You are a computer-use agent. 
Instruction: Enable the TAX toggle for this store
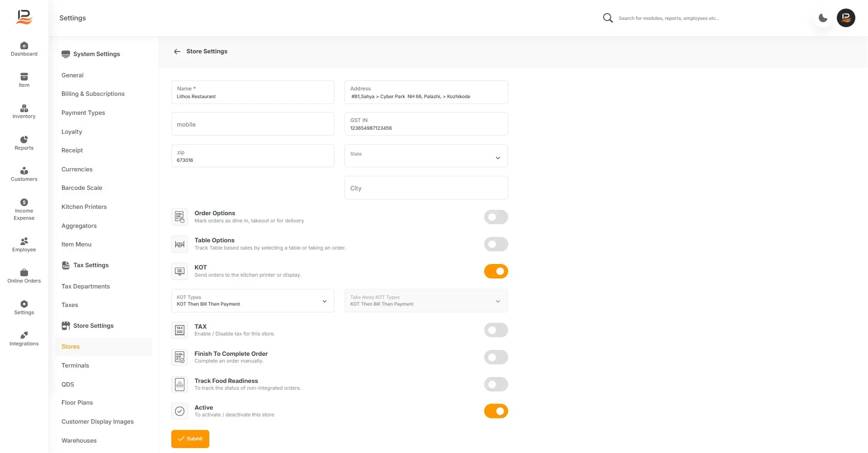(496, 330)
